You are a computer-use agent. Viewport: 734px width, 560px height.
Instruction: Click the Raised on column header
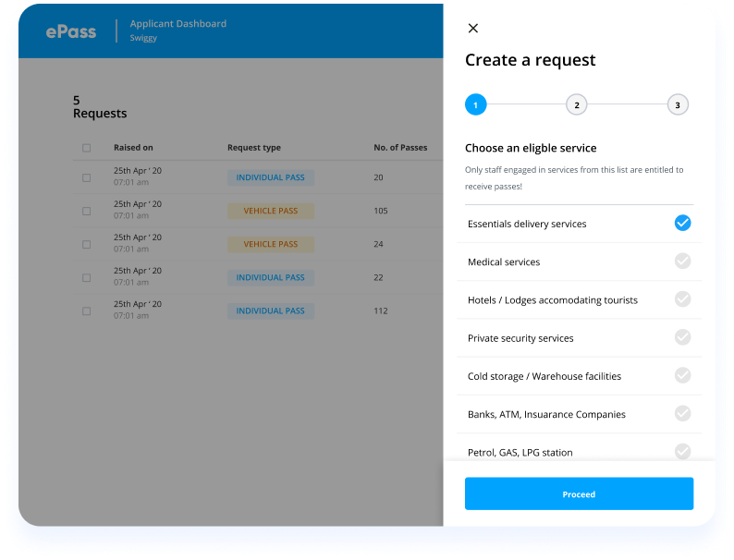pos(133,148)
